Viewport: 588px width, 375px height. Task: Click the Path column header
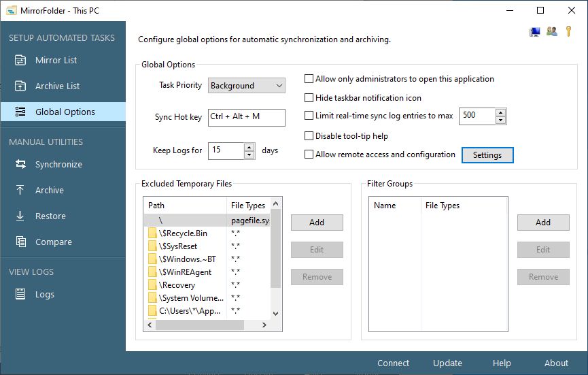point(186,206)
